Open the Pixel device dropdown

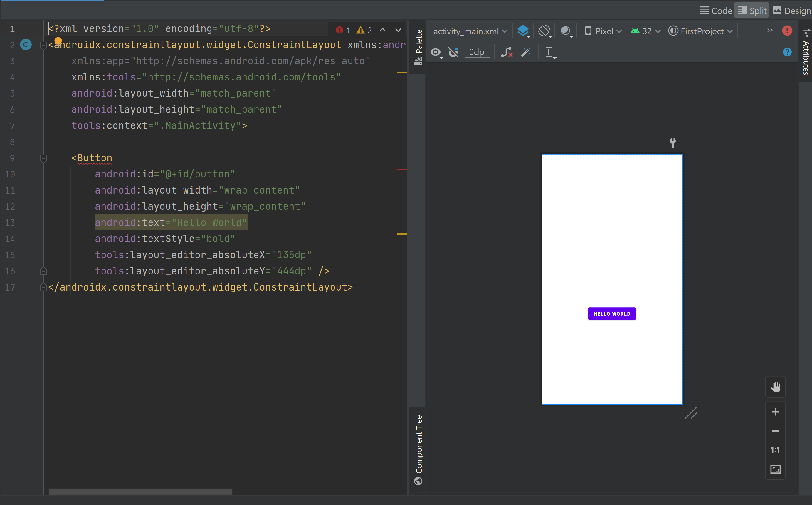[x=603, y=31]
